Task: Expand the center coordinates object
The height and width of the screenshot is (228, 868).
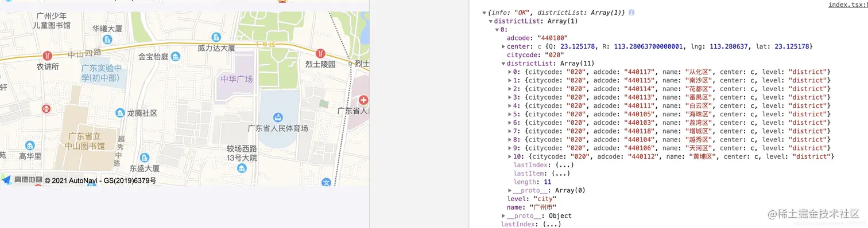Action: [503, 46]
